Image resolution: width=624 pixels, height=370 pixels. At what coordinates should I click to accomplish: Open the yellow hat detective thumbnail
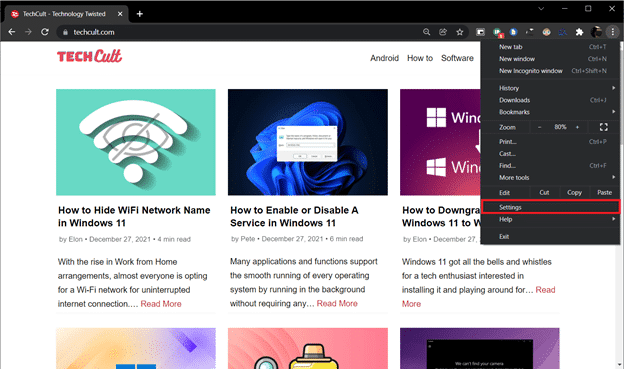[308, 349]
